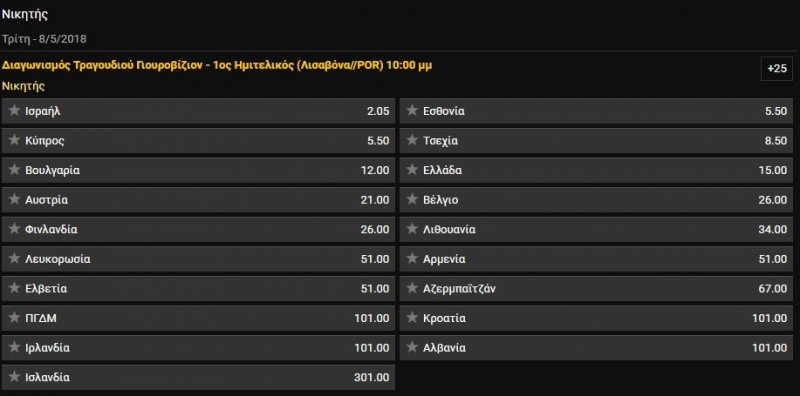
Task: Open the Eurovision 1ος Ημιτελικός event title
Action: (217, 65)
